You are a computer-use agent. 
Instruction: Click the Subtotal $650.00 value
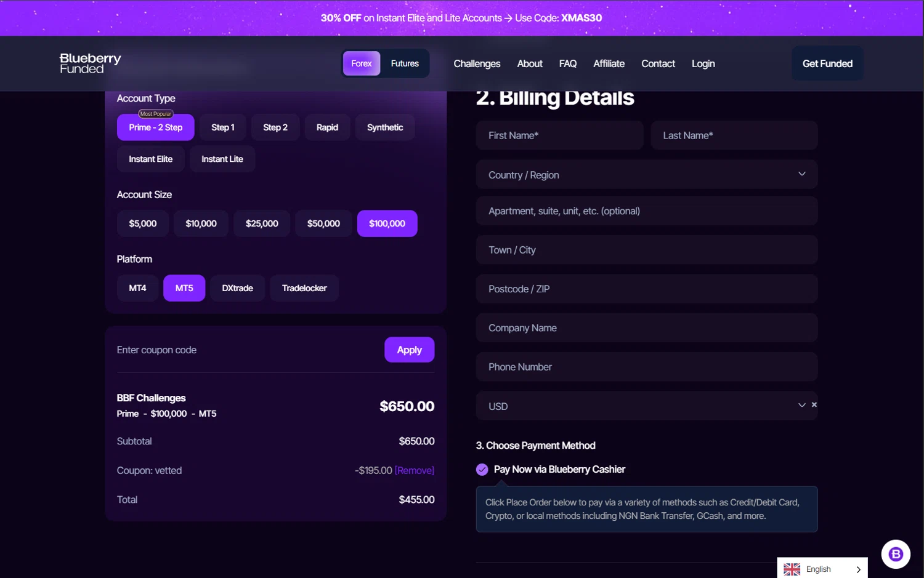pyautogui.click(x=416, y=441)
